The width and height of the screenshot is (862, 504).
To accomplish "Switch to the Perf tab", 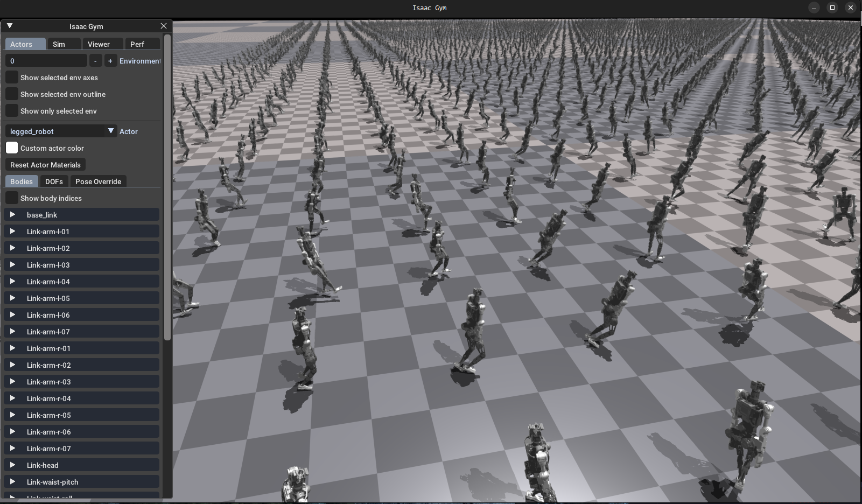I will (143, 44).
